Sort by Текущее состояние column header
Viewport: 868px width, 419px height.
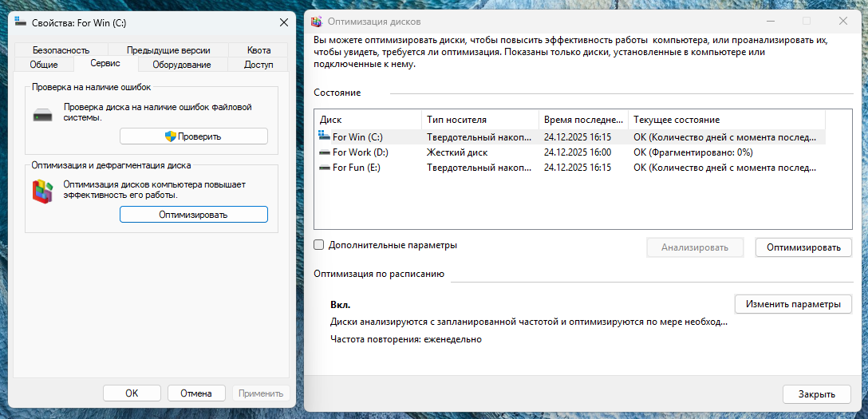724,120
